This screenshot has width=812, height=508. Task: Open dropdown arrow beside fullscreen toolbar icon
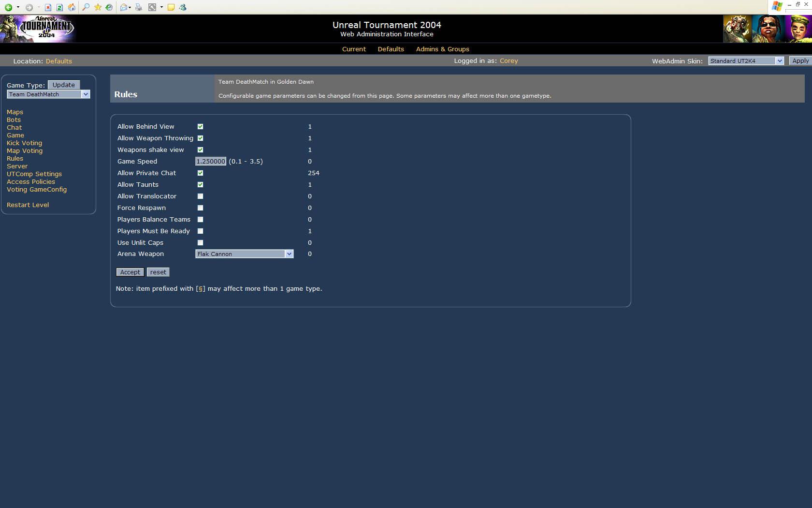click(x=161, y=7)
